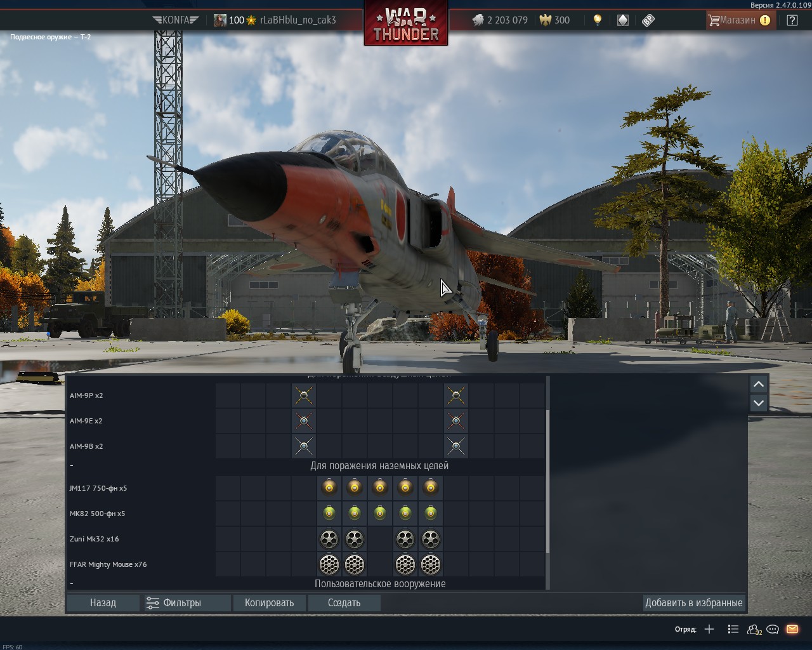812x650 pixels.
Task: Click the Копировать button
Action: pyautogui.click(x=270, y=602)
